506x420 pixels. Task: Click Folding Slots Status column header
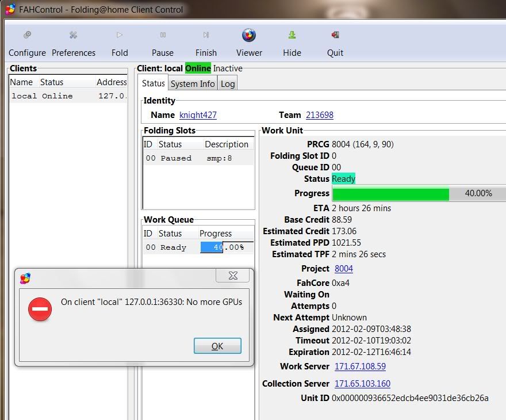pos(179,144)
